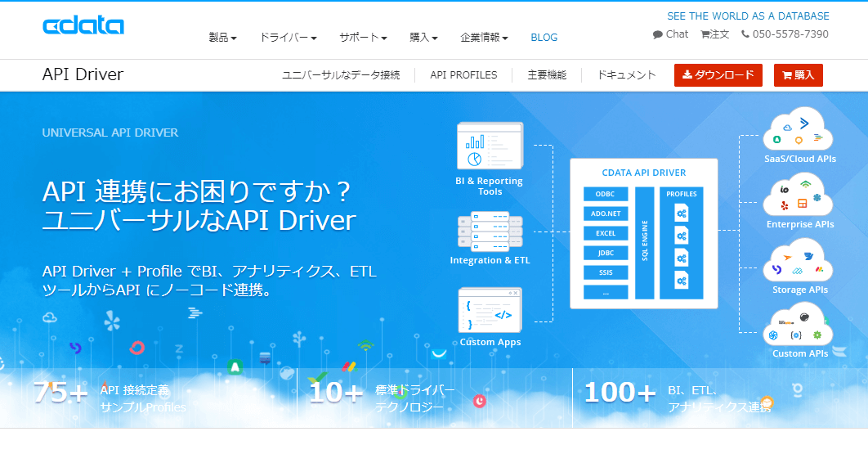Click the first profile gear document icon
Screen dimensions: 868x463
click(682, 214)
